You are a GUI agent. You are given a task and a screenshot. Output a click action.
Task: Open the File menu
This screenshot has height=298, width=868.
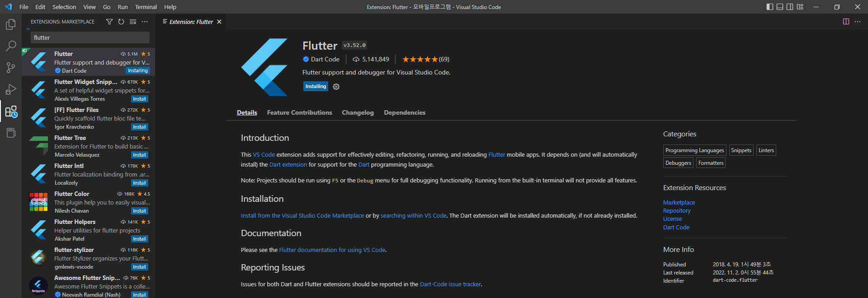pos(24,7)
